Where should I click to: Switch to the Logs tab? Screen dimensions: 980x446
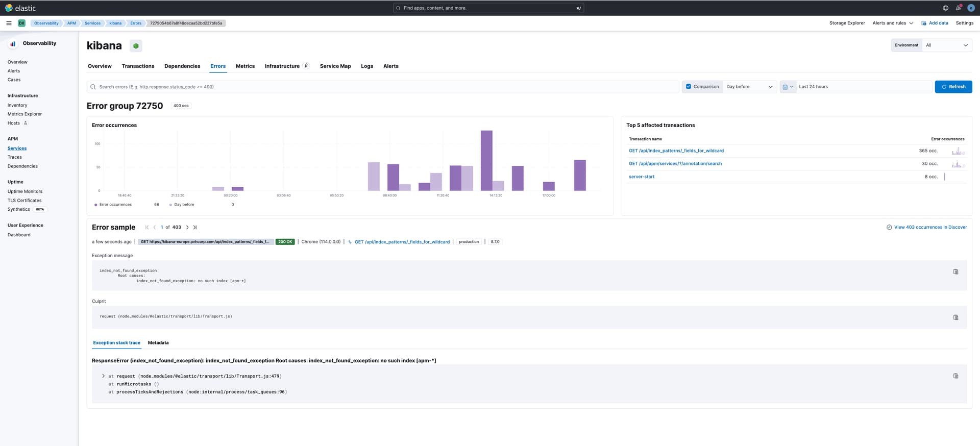(x=367, y=66)
